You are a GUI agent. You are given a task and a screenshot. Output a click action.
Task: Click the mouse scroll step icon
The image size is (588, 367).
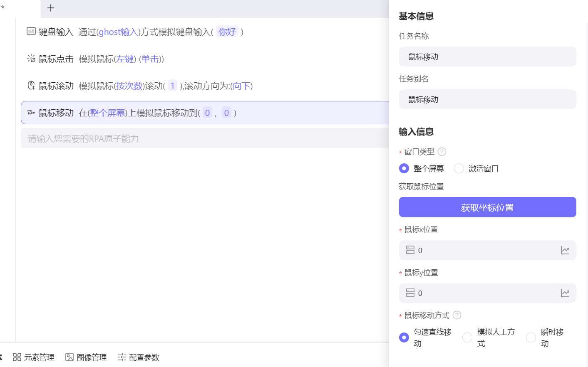(31, 86)
